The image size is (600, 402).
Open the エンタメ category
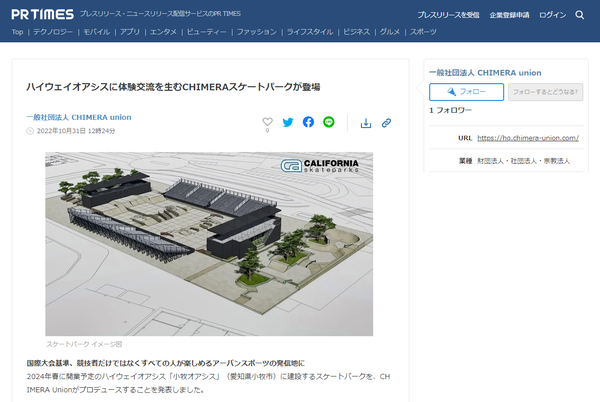click(x=163, y=32)
